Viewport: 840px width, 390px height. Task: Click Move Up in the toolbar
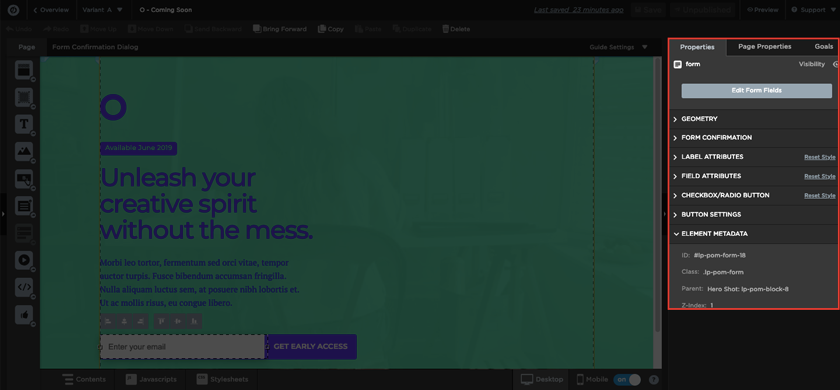tap(100, 29)
